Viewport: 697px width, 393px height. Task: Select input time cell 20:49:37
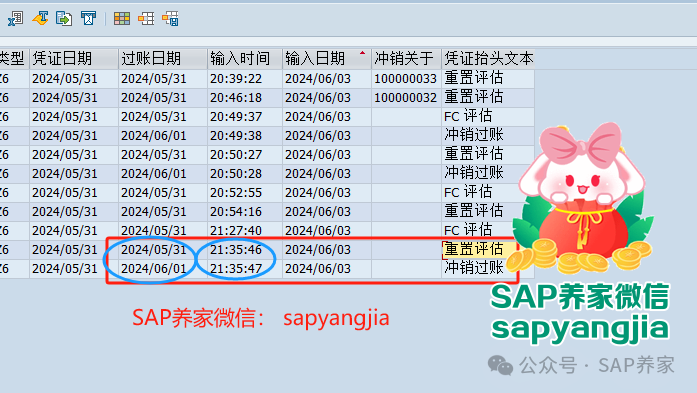point(245,117)
